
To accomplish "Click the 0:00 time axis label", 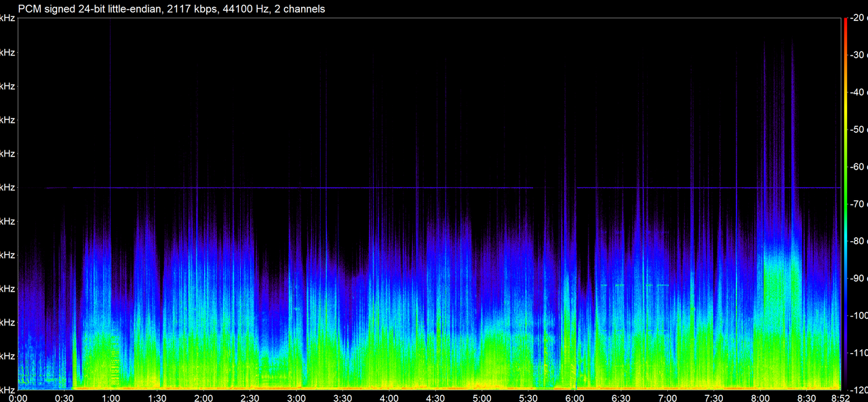I will pyautogui.click(x=18, y=397).
